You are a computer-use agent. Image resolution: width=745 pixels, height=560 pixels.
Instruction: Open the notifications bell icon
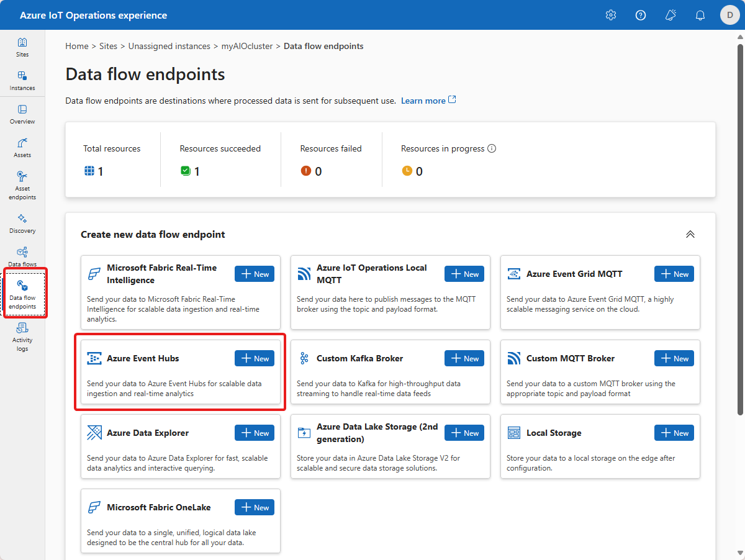coord(700,15)
